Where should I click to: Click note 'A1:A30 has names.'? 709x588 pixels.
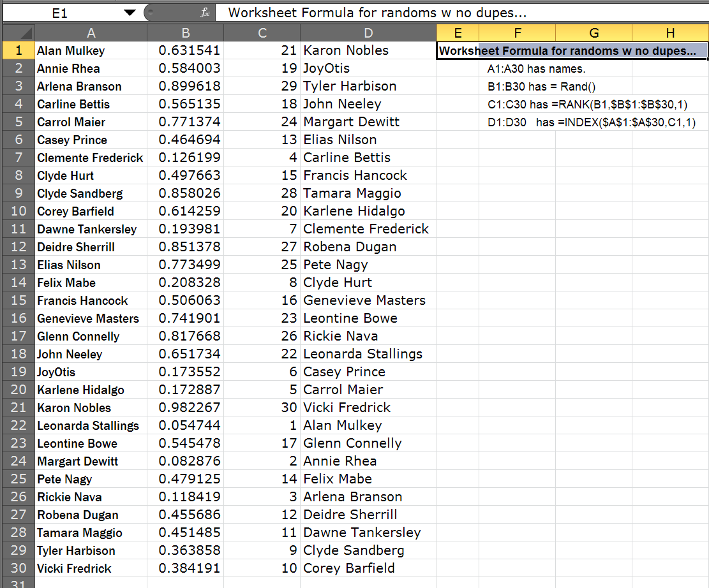pos(536,69)
